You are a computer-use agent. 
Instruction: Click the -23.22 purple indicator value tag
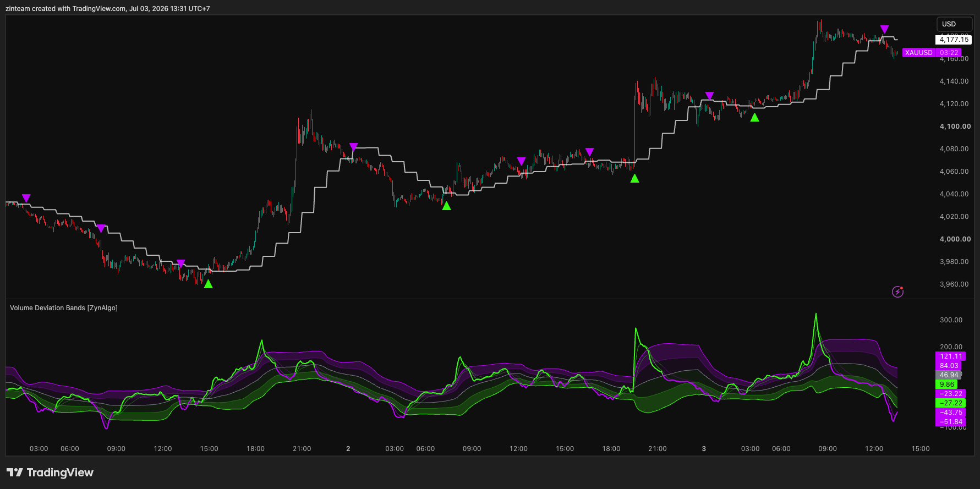click(x=950, y=394)
